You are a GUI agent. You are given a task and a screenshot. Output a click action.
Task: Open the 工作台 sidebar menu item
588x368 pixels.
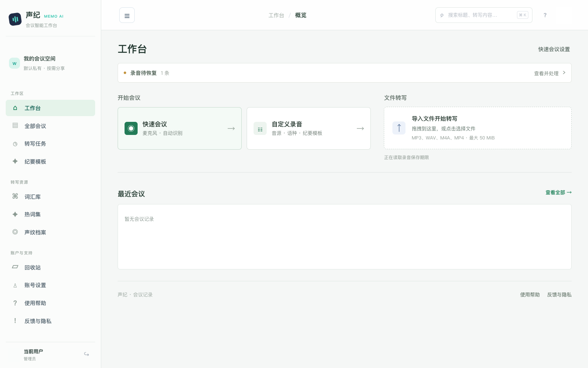(x=50, y=108)
